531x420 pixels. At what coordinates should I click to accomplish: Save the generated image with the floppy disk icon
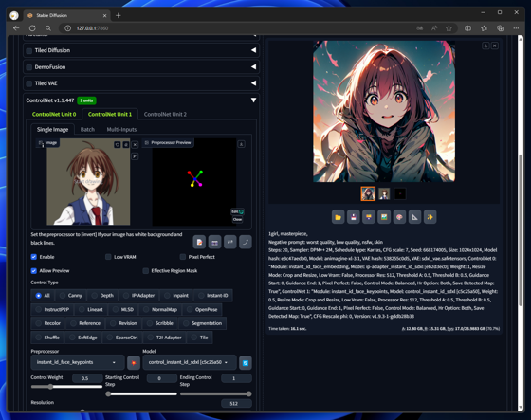(x=353, y=217)
